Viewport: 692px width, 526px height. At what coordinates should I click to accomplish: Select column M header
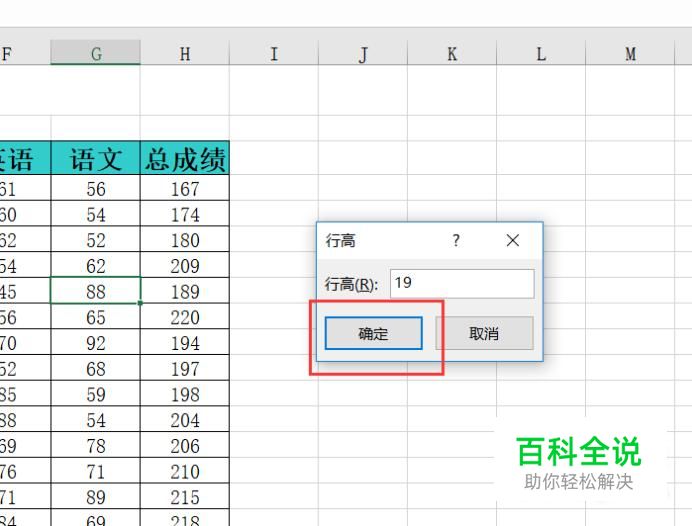click(631, 53)
